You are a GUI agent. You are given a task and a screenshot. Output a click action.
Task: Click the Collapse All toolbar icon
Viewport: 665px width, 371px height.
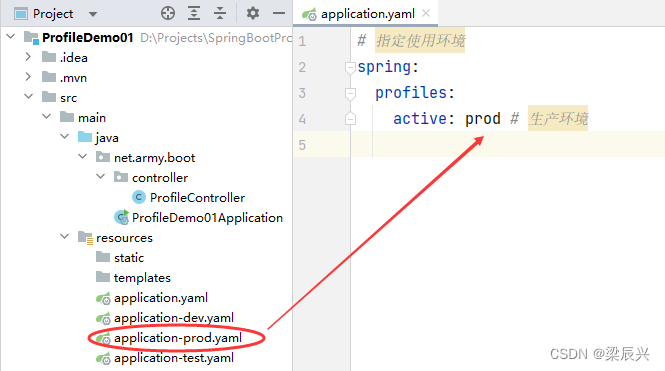220,14
